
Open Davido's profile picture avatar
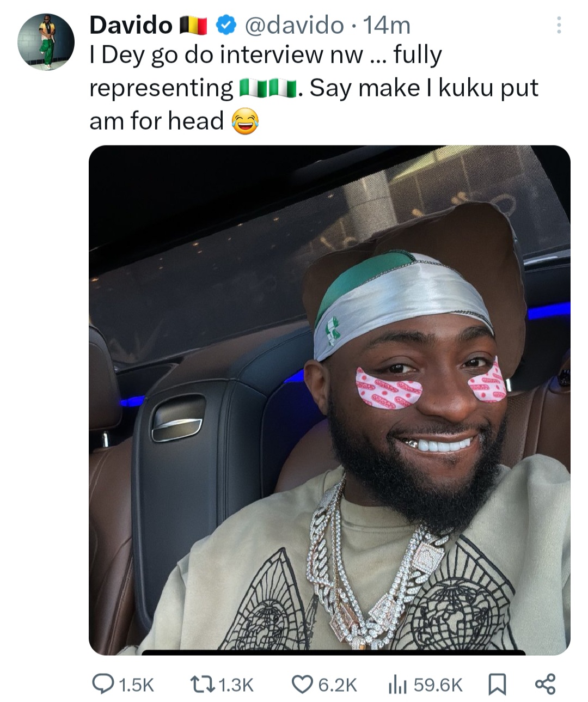pyautogui.click(x=46, y=41)
